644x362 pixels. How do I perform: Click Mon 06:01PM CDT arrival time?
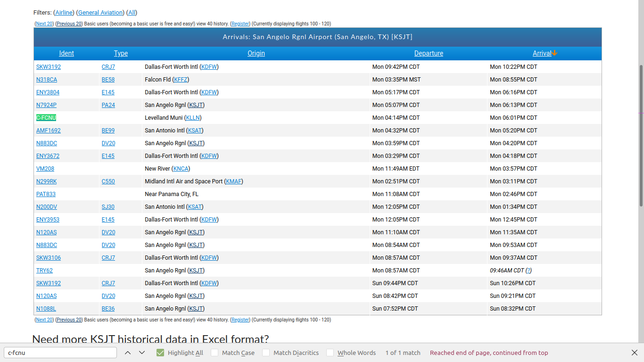tap(513, 118)
